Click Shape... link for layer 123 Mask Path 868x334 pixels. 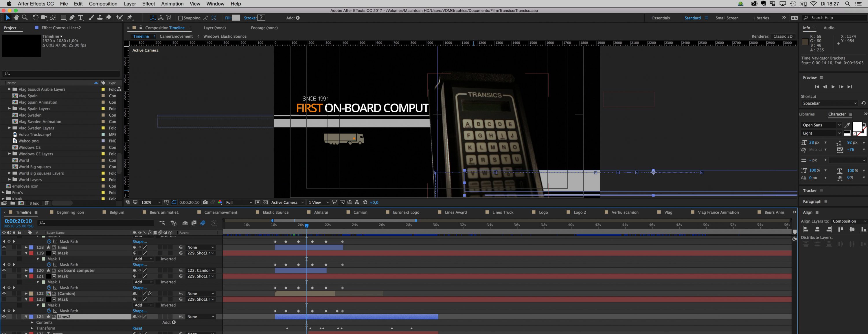click(139, 311)
